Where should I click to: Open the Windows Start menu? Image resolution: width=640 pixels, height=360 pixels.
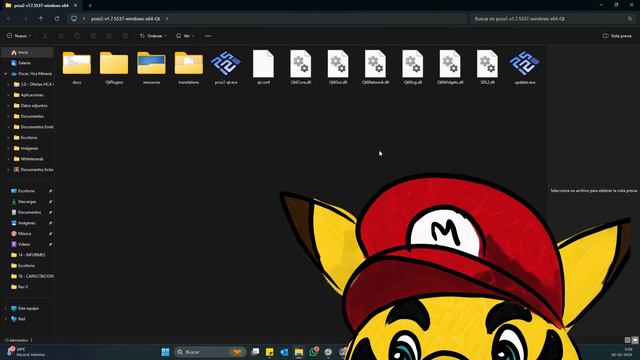tap(165, 352)
